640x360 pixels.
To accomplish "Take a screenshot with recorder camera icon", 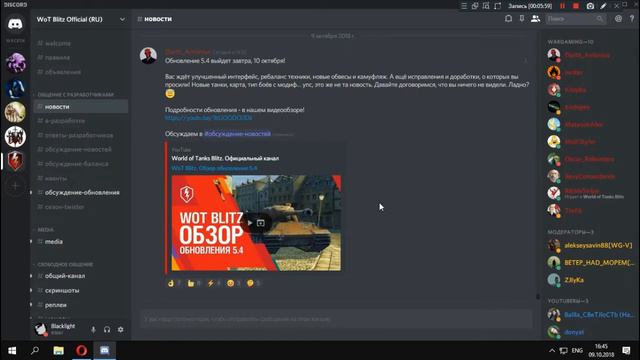I will (x=590, y=6).
